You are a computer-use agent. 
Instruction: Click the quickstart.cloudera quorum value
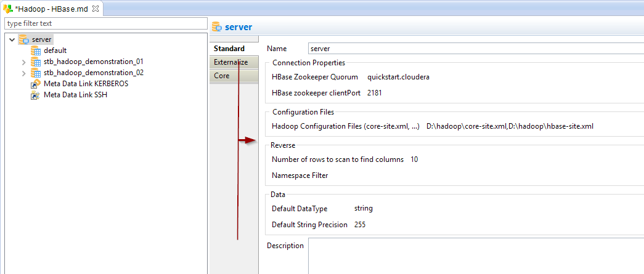[398, 77]
